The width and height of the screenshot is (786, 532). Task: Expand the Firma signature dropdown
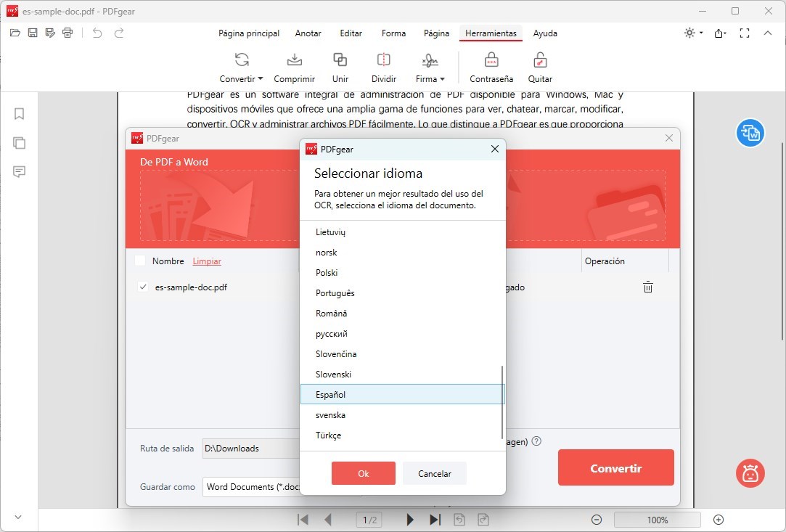tap(430, 79)
